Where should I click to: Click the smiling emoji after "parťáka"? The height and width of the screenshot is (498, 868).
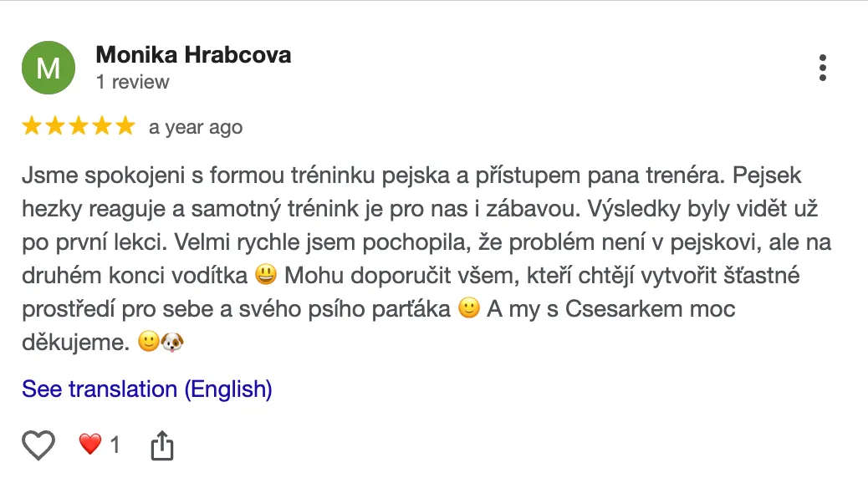[469, 309]
